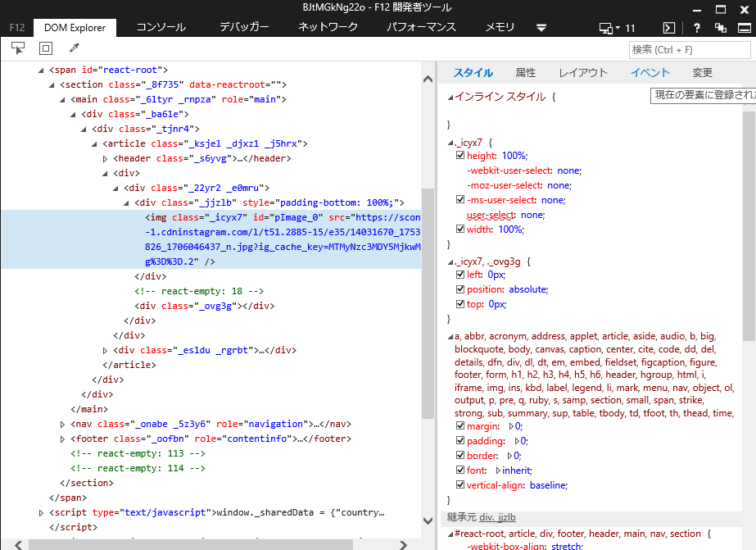Viewport: 756px width, 550px height.
Task: Click horizontal scrollbar left arrow of DOM tree
Action: pos(18,545)
